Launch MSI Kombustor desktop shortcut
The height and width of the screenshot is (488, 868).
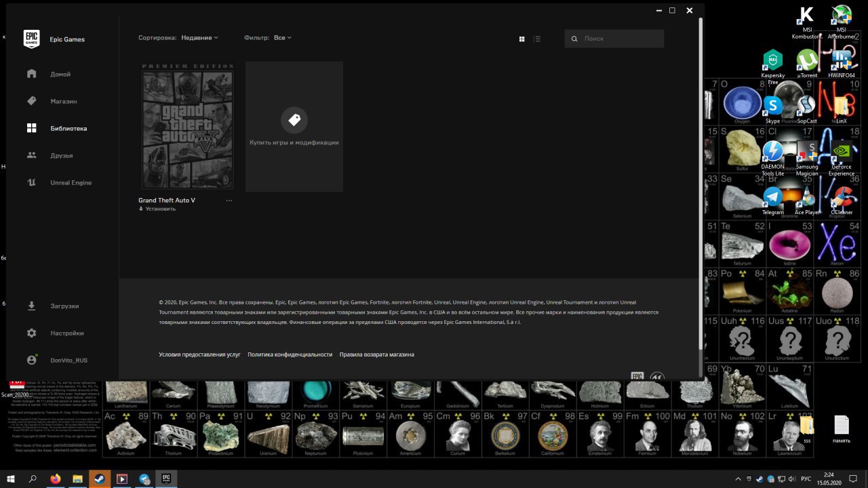[x=806, y=22]
